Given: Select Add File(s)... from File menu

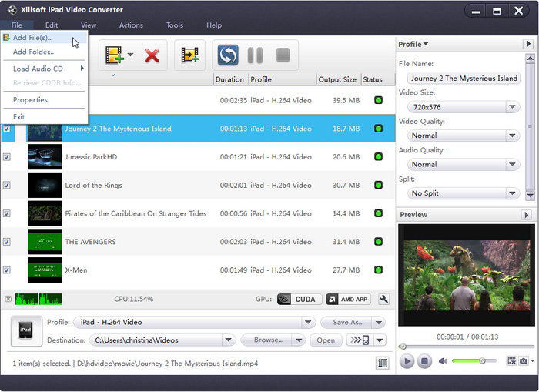Looking at the screenshot, I should tap(32, 38).
